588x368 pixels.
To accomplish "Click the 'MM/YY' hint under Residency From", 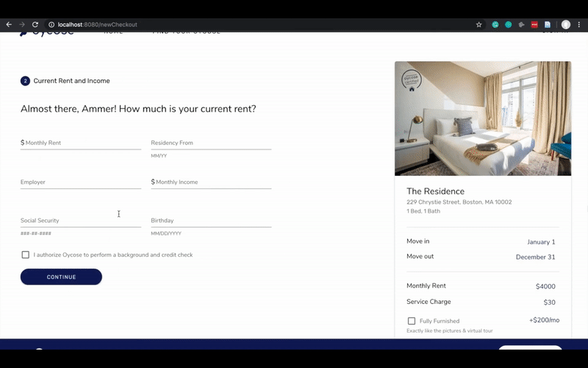I will 159,155.
